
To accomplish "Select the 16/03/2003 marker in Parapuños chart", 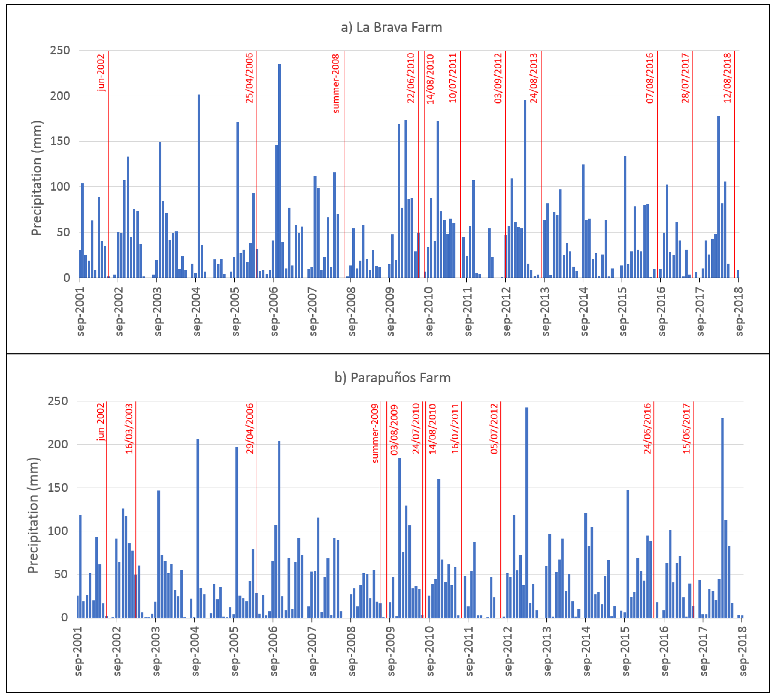I will (129, 428).
